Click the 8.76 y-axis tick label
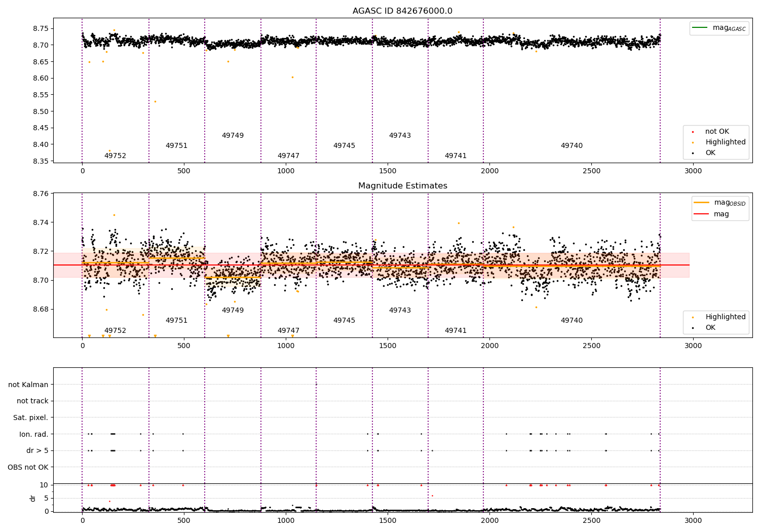The height and width of the screenshot is (532, 760). (x=40, y=194)
